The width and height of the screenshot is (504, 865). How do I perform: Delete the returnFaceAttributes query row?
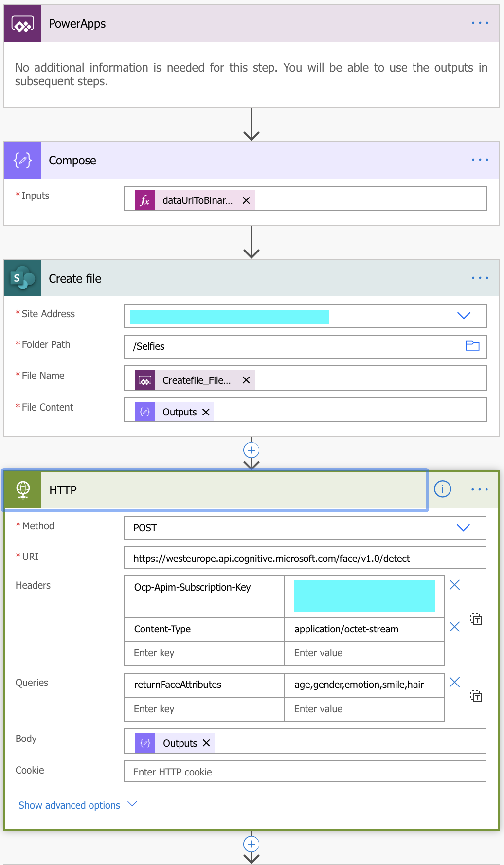[454, 682]
